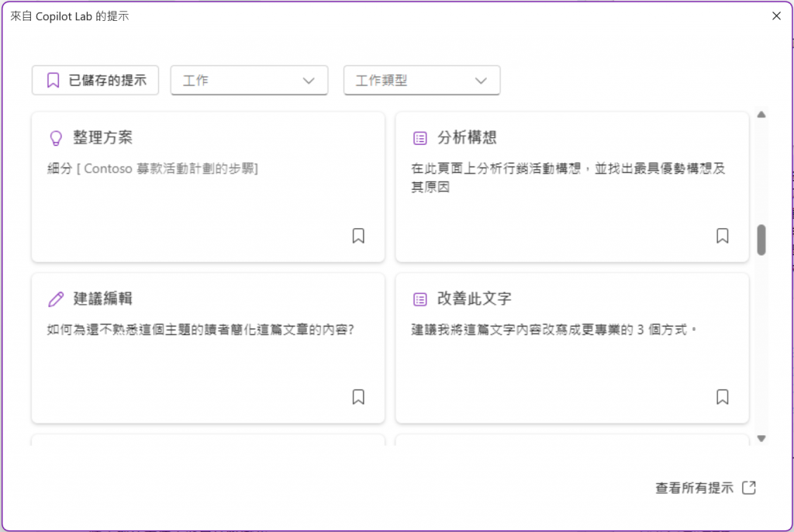Bookmark the 建議編輯 prompt card
The height and width of the screenshot is (532, 794).
[x=358, y=397]
